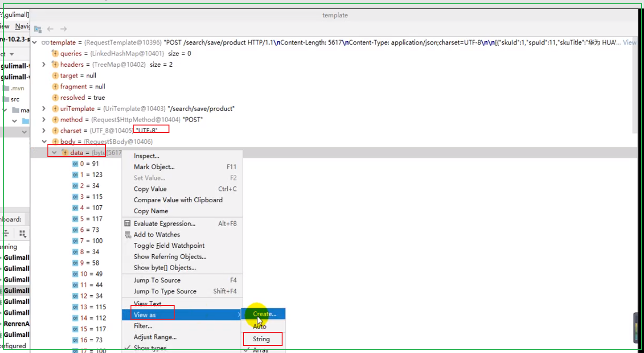The image size is (644, 353).
Task: Click the field icon beside target
Action: pos(55,76)
